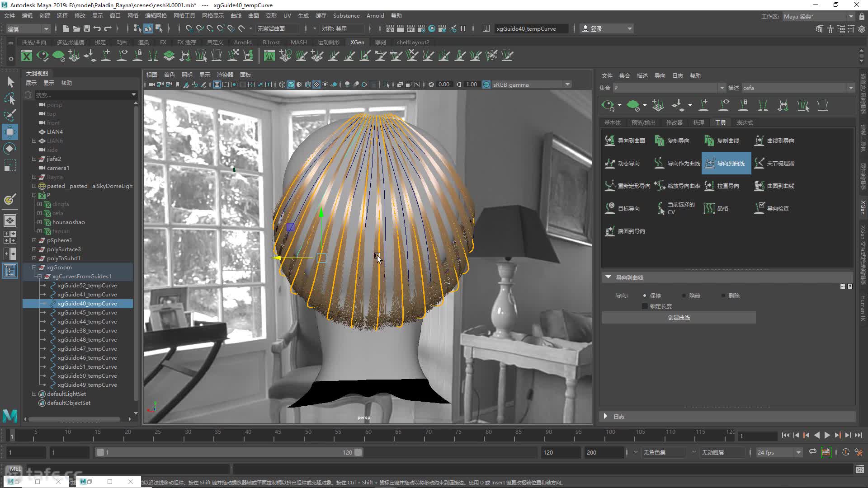Toggle the color management sRGB icon
Viewport: 868px width, 488px height.
point(486,84)
